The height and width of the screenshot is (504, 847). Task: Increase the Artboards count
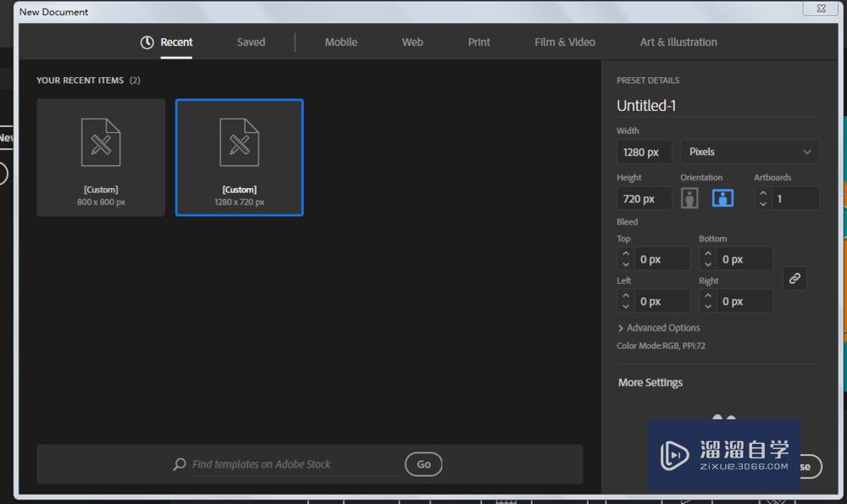click(x=763, y=193)
